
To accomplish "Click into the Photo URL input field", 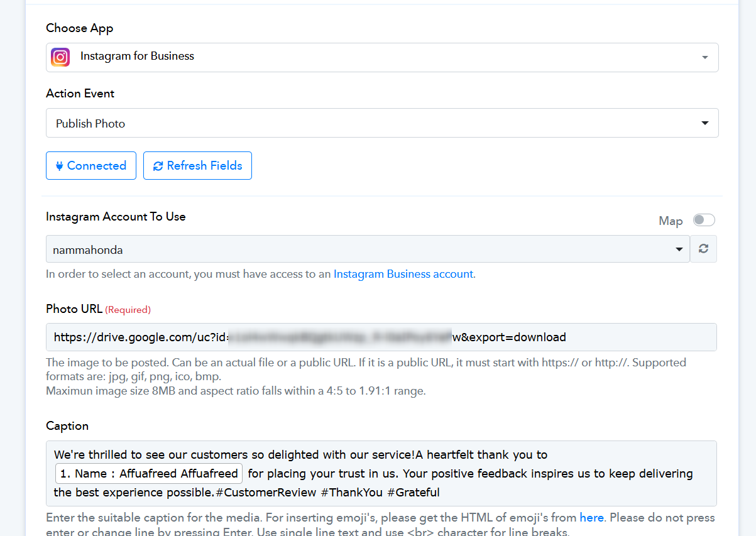I will tap(381, 337).
